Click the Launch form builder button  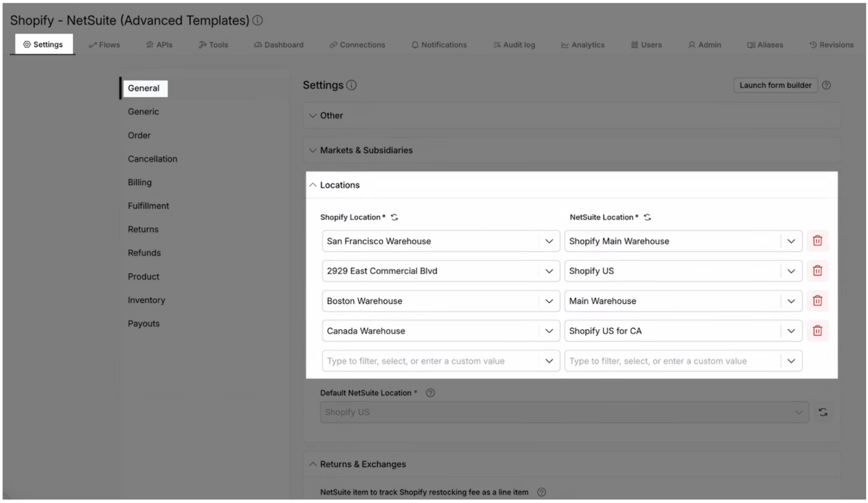tap(776, 85)
